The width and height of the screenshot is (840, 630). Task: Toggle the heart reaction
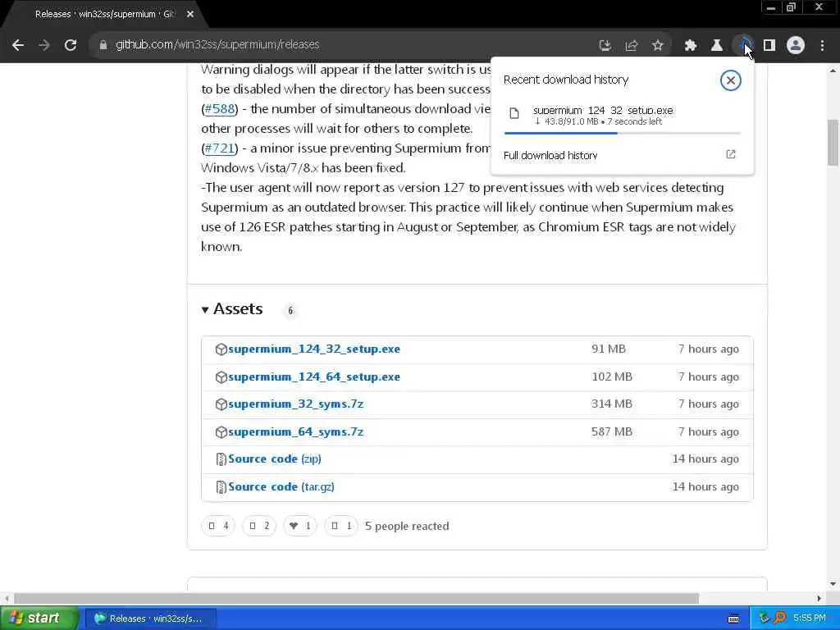(x=300, y=526)
